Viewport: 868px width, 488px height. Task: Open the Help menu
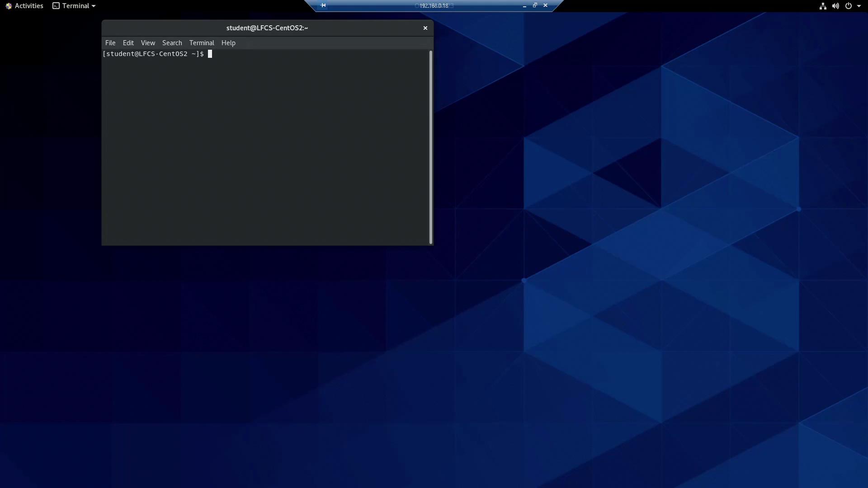[x=228, y=43]
